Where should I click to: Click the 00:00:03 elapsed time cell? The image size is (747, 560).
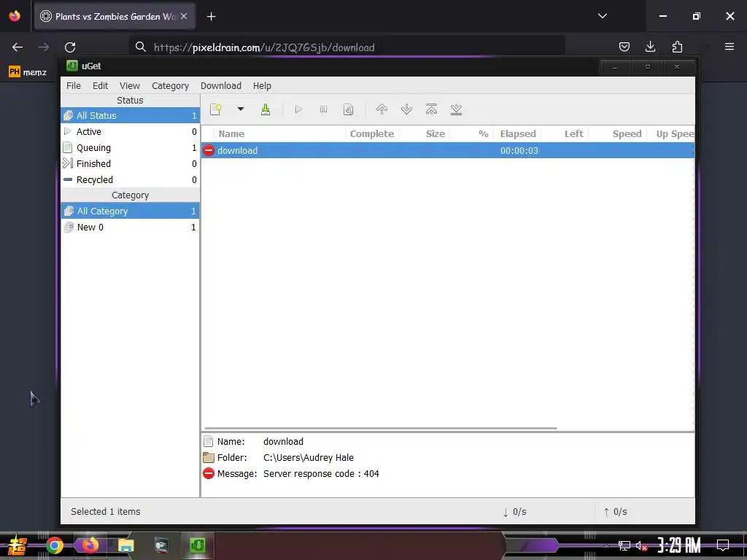(519, 150)
